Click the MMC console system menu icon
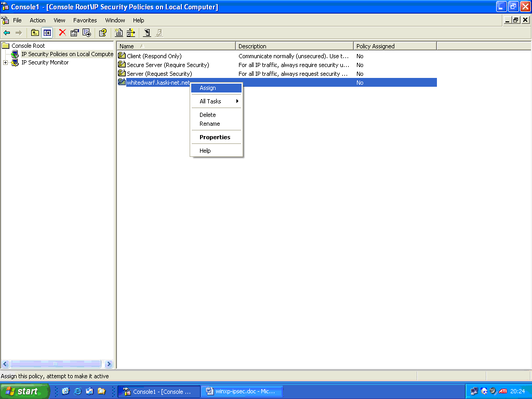This screenshot has width=532, height=399. point(5,20)
